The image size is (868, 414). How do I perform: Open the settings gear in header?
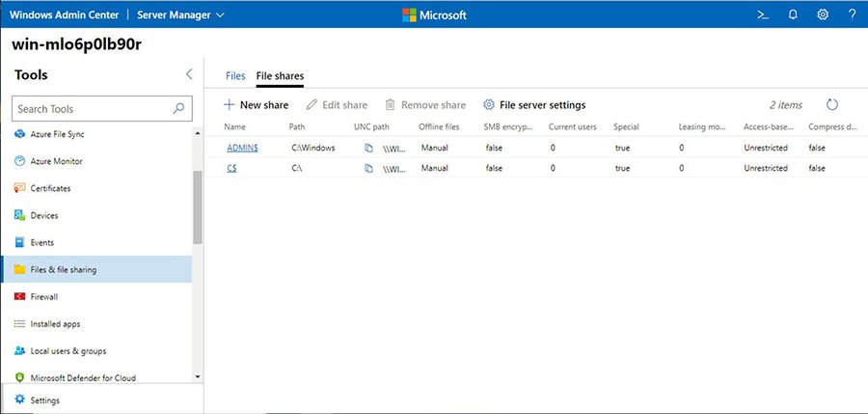pyautogui.click(x=823, y=14)
